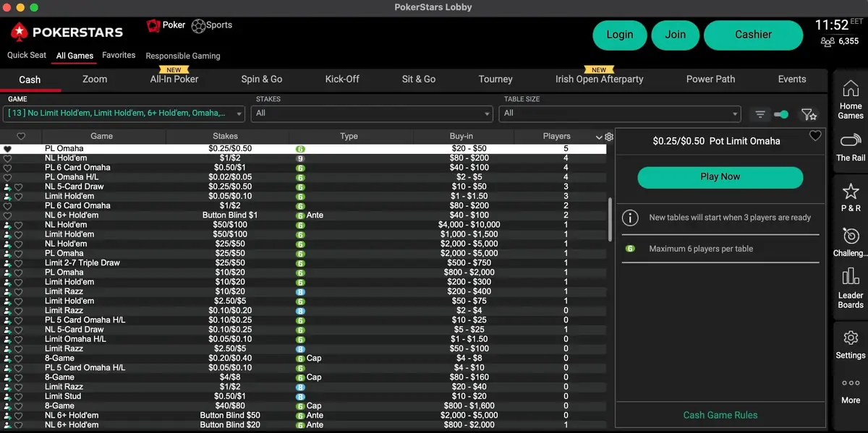Open Leader Boards in the sidebar
868x433 pixels.
pyautogui.click(x=850, y=288)
